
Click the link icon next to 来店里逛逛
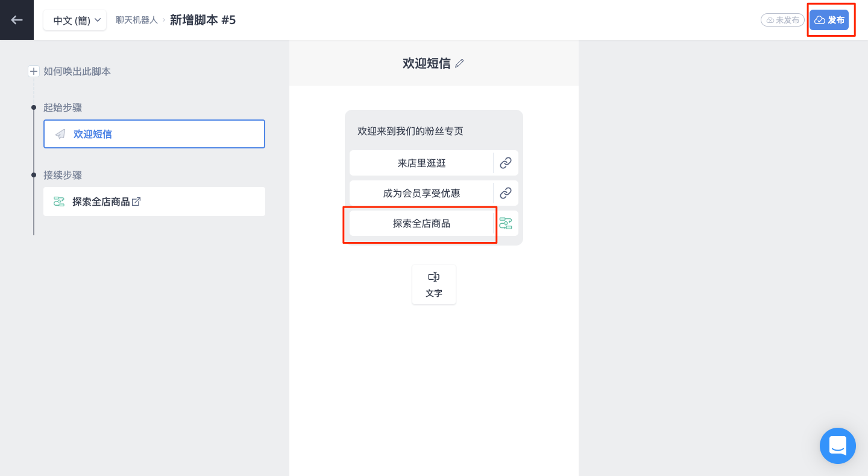(x=506, y=163)
